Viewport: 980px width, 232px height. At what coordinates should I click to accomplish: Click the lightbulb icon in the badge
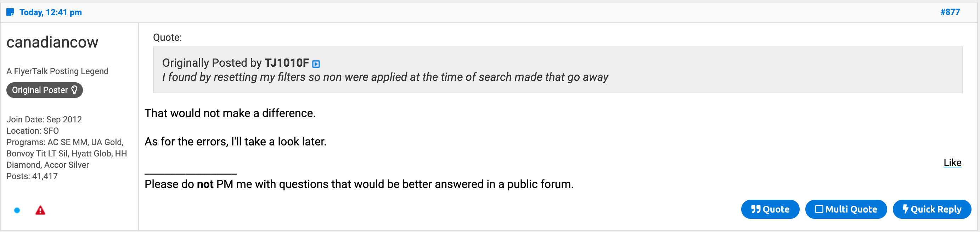74,90
